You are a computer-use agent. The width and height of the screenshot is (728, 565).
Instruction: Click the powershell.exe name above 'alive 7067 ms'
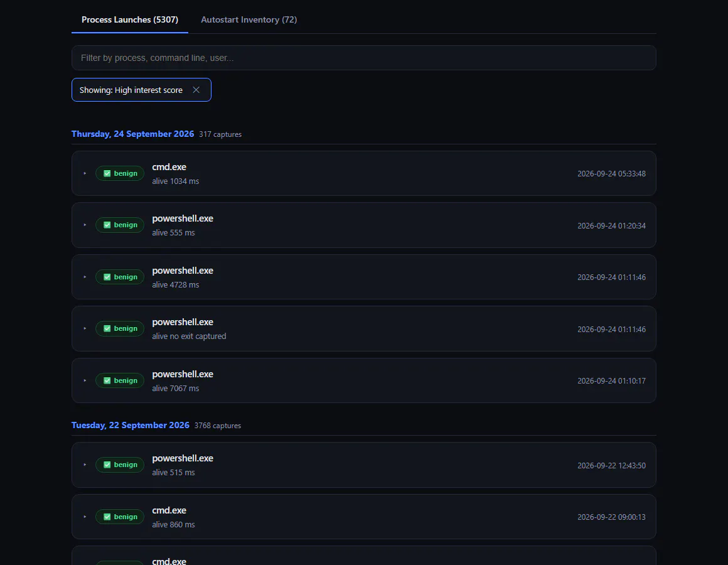183,374
